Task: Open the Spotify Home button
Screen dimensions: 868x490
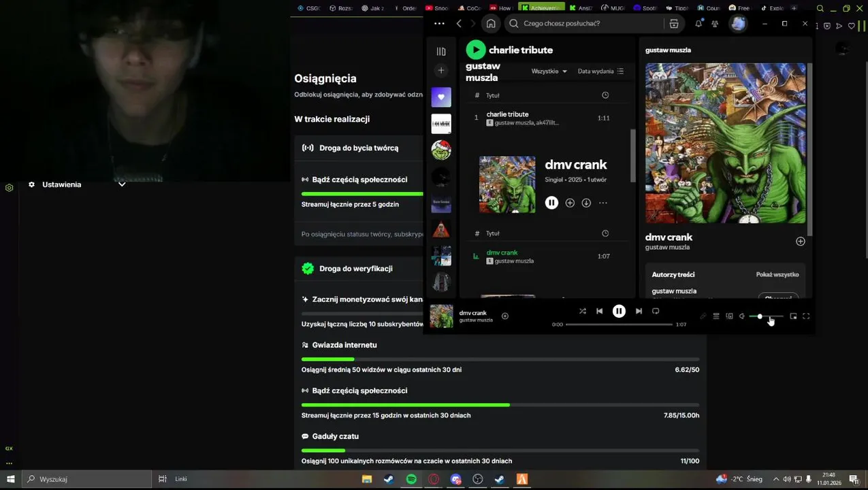Action: (491, 23)
